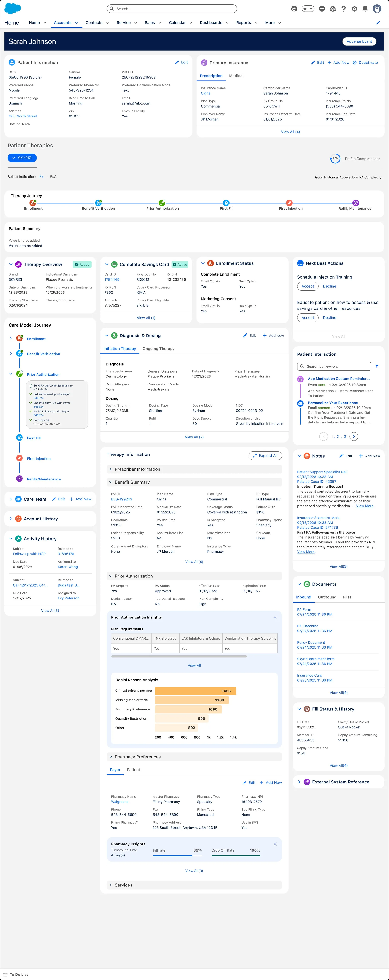
Task: Click the global Search field
Action: 172,9
